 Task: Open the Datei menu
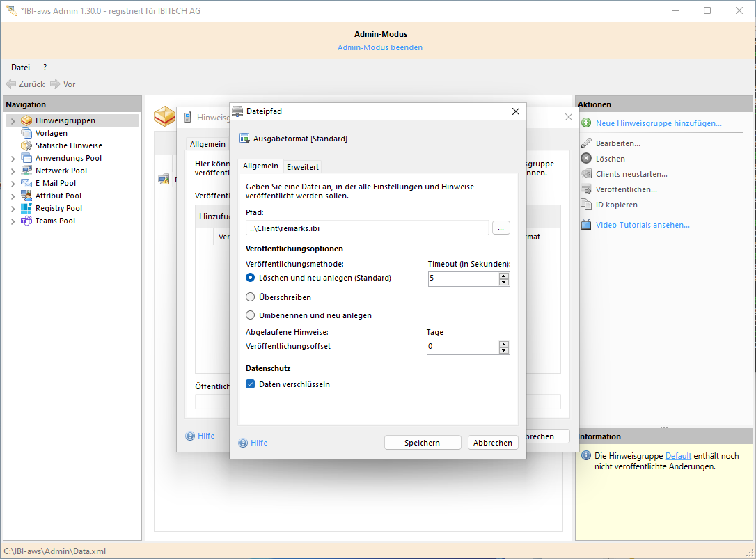(19, 67)
